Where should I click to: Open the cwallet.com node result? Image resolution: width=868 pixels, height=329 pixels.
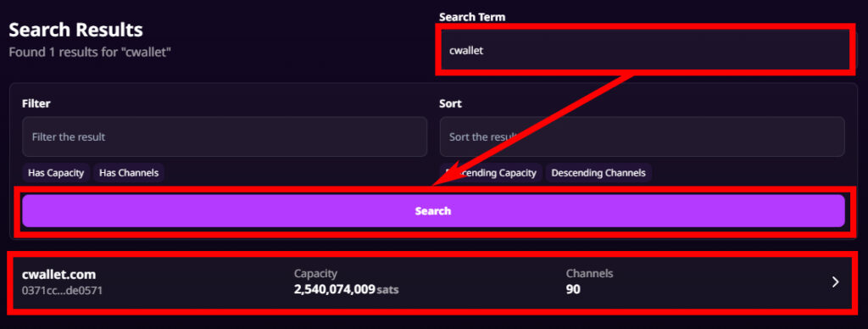pyautogui.click(x=433, y=282)
